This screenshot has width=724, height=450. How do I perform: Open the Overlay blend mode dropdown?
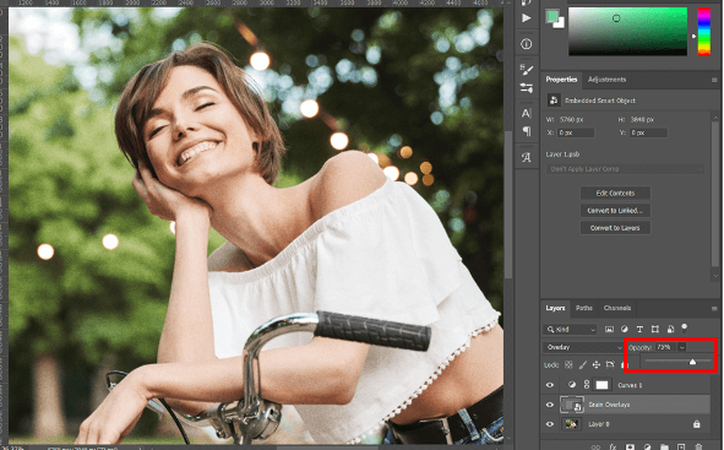pos(582,347)
